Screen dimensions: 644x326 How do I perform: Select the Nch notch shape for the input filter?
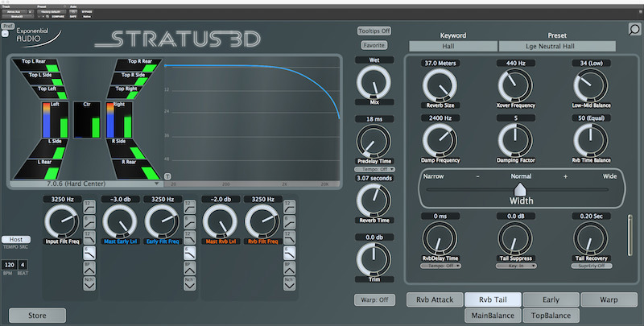tap(89, 283)
